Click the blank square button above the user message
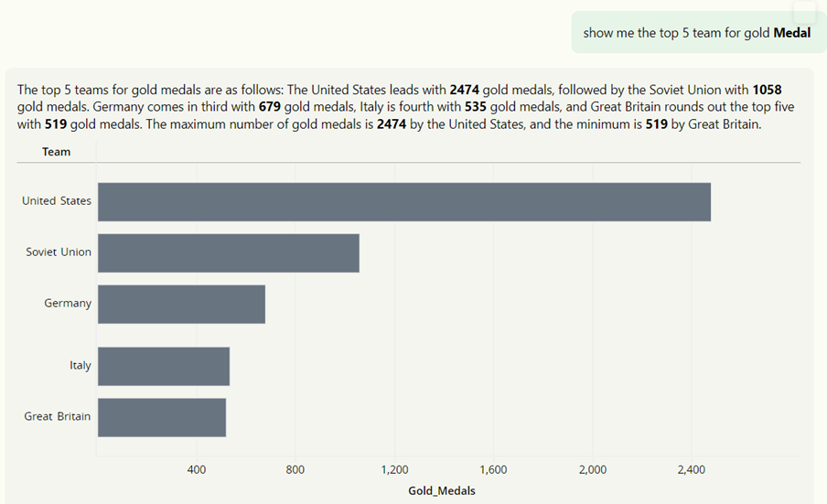Screen dimensions: 827x504 pos(804,12)
